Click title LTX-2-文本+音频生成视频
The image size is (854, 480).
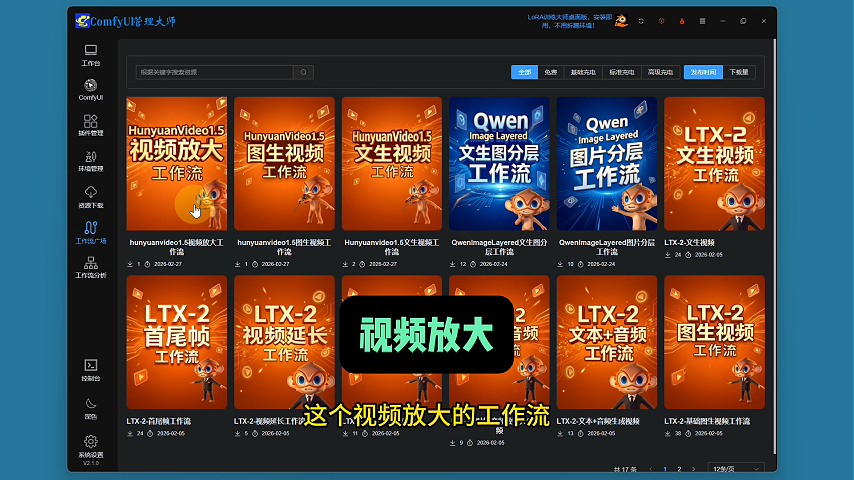pyautogui.click(x=598, y=421)
